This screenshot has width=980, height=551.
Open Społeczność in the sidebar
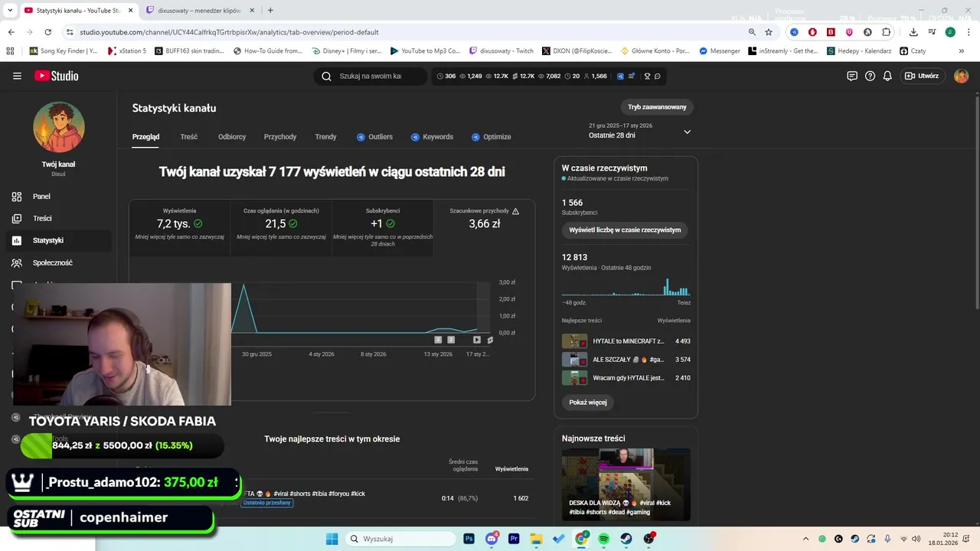[x=58, y=262]
